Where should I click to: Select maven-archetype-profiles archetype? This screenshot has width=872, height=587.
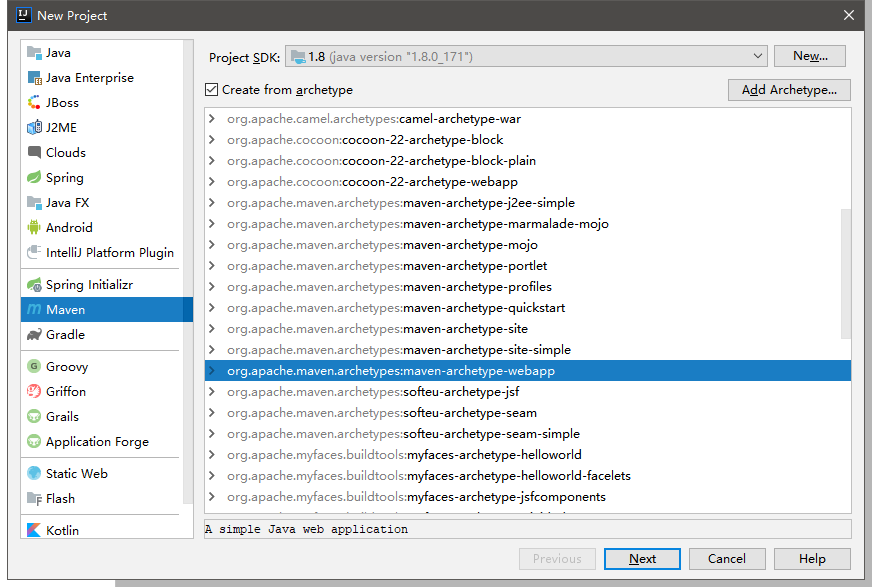pos(528,287)
